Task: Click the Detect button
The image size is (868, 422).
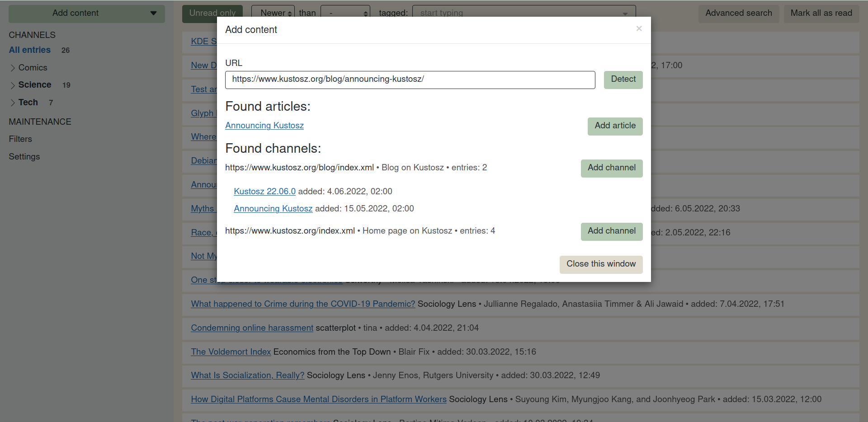Action: pos(623,80)
